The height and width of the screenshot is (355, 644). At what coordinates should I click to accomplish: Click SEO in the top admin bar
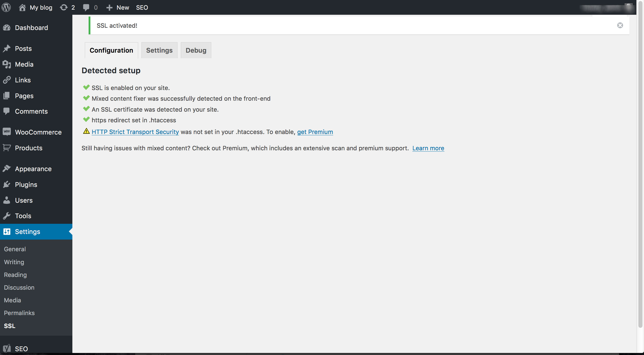tap(142, 8)
